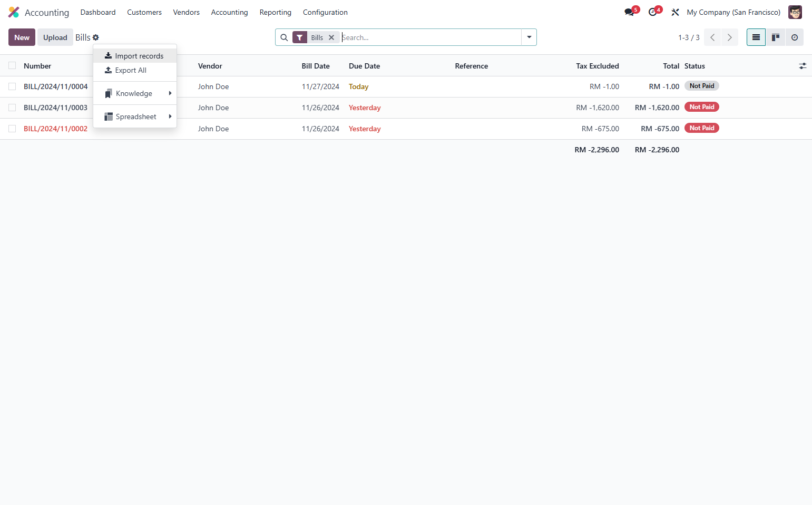The height and width of the screenshot is (505, 812).
Task: Sort by the Bill Date column header
Action: (x=316, y=66)
